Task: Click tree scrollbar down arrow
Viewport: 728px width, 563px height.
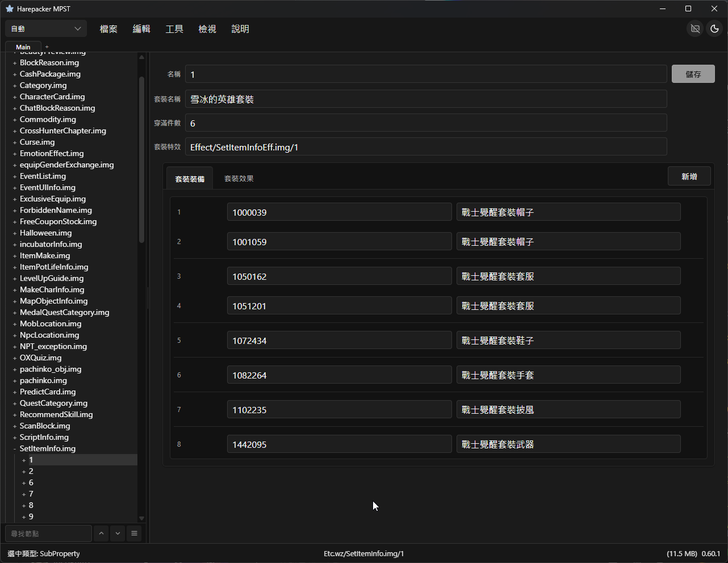Action: [x=141, y=518]
